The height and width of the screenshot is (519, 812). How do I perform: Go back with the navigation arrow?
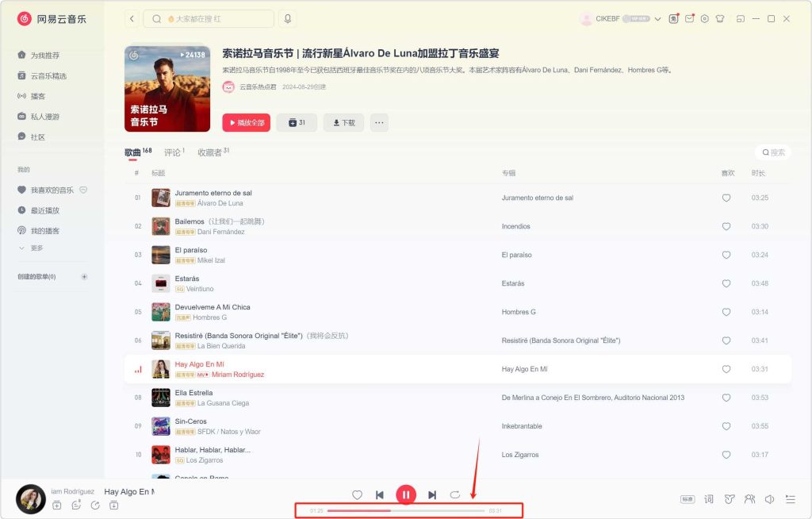click(x=132, y=19)
